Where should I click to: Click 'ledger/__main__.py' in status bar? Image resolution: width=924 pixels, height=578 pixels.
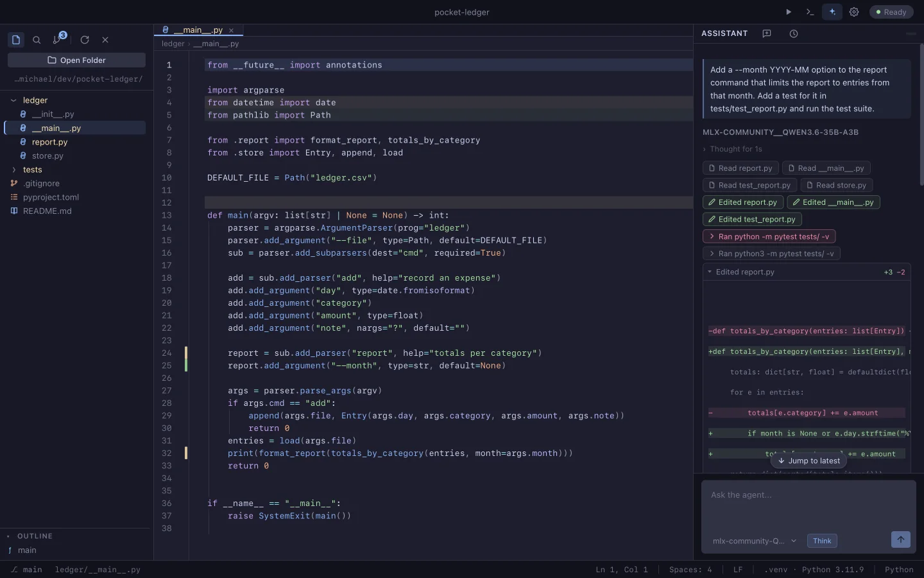tap(98, 570)
